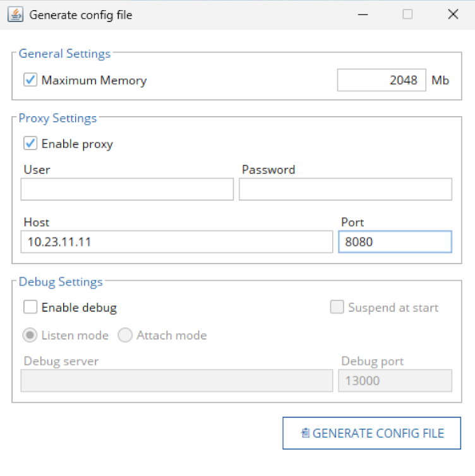Image resolution: width=475 pixels, height=476 pixels.
Task: Toggle the Suspend at start checkbox
Action: pos(337,307)
